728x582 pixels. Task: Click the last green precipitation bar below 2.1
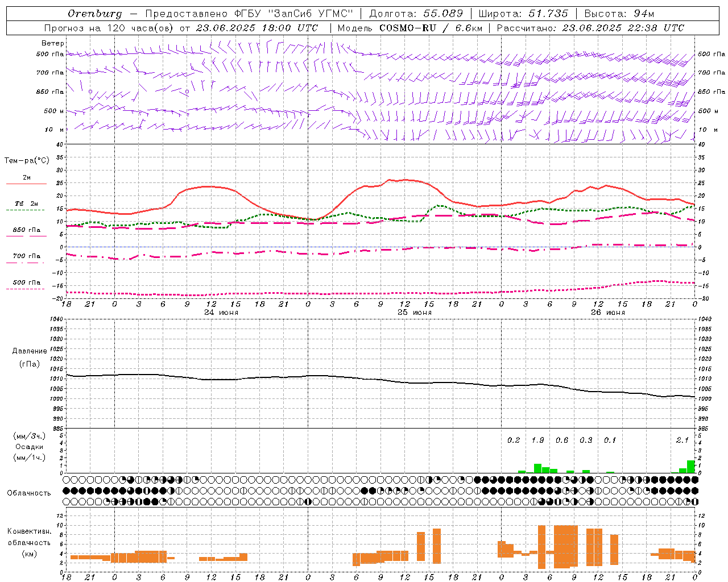click(691, 467)
